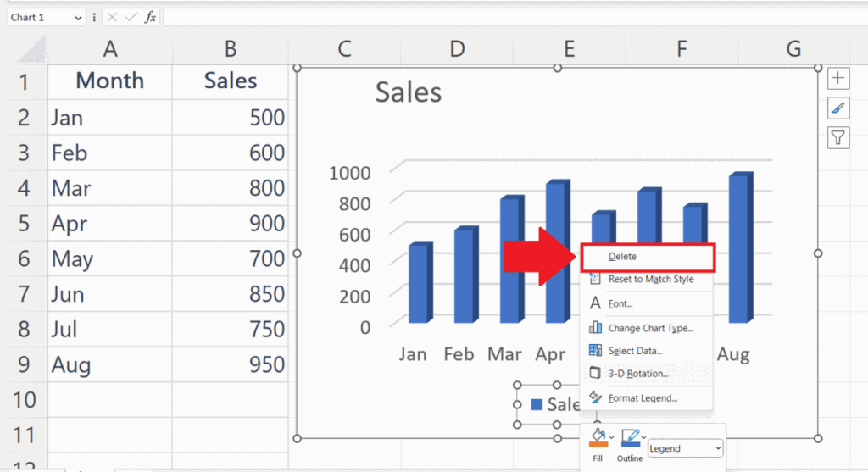The image size is (868, 472).
Task: Click the Insert Function fx icon
Action: pos(150,17)
